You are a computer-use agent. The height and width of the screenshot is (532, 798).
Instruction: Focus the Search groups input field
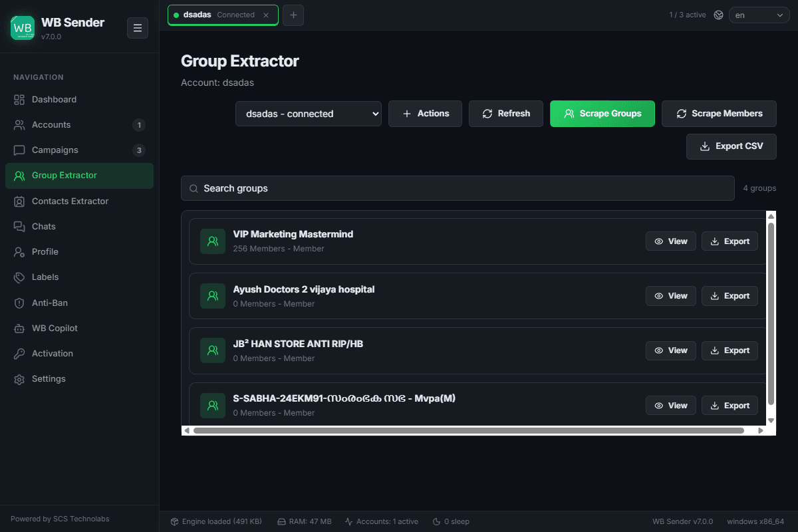458,188
